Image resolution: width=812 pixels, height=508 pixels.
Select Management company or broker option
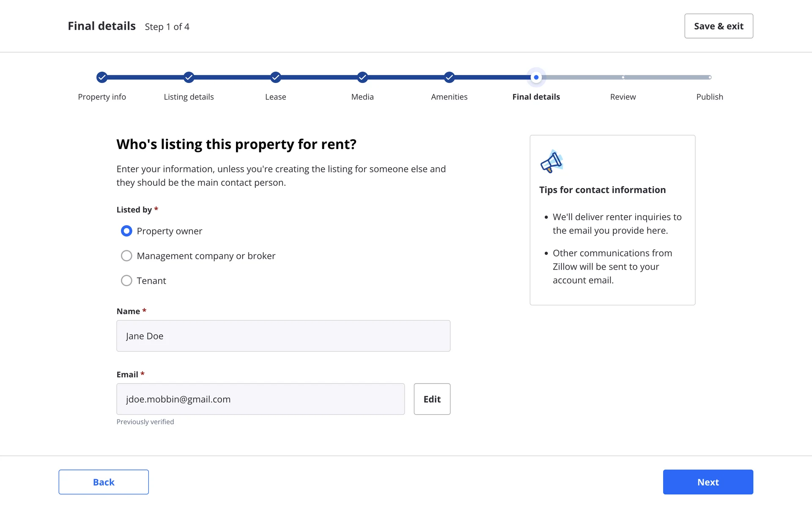(x=126, y=256)
